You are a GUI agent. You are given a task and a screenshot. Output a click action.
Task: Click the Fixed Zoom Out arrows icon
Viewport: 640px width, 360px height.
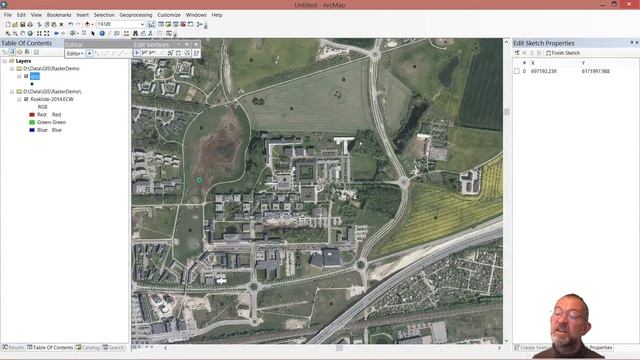click(47, 33)
